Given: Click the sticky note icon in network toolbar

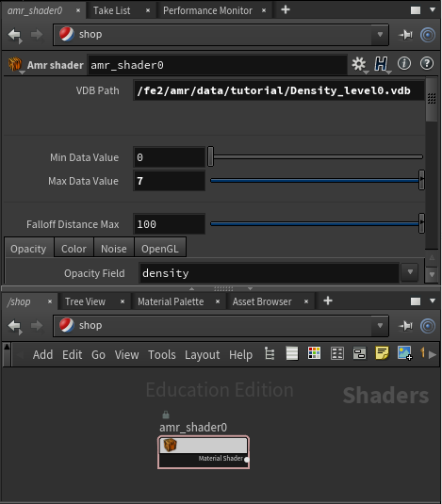Looking at the screenshot, I should (x=382, y=353).
